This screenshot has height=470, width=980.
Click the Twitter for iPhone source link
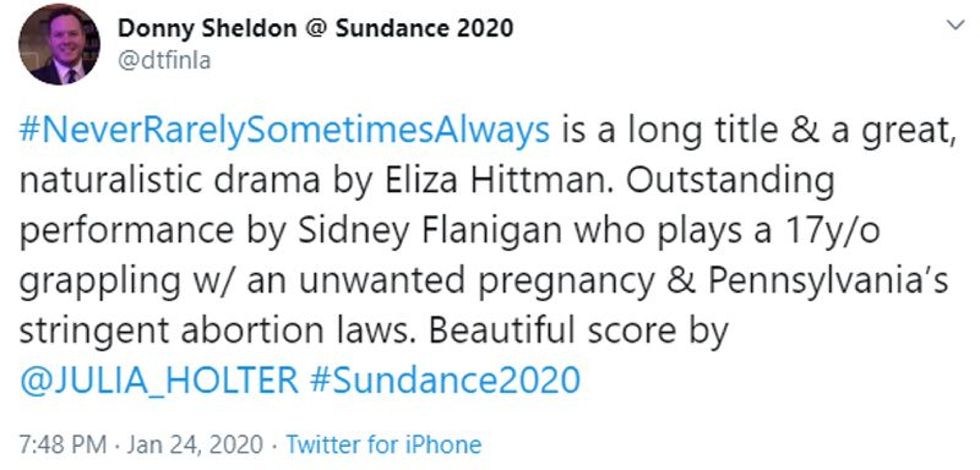click(x=384, y=444)
